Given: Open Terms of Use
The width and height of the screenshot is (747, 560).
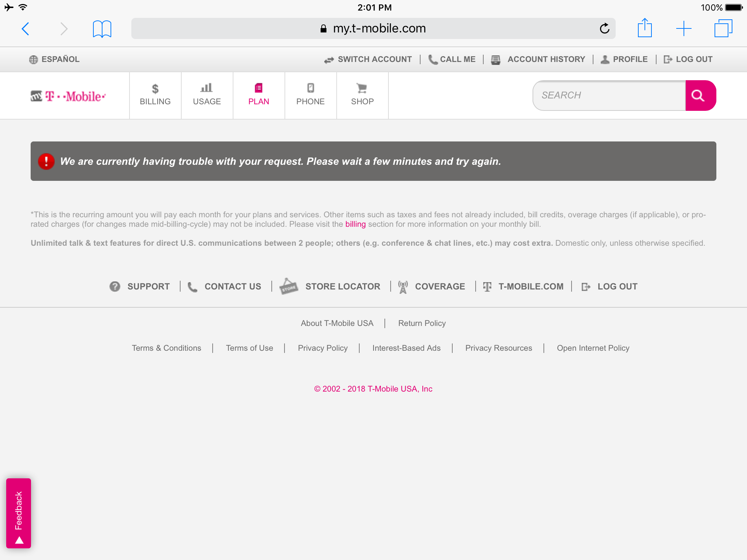Looking at the screenshot, I should pyautogui.click(x=249, y=348).
